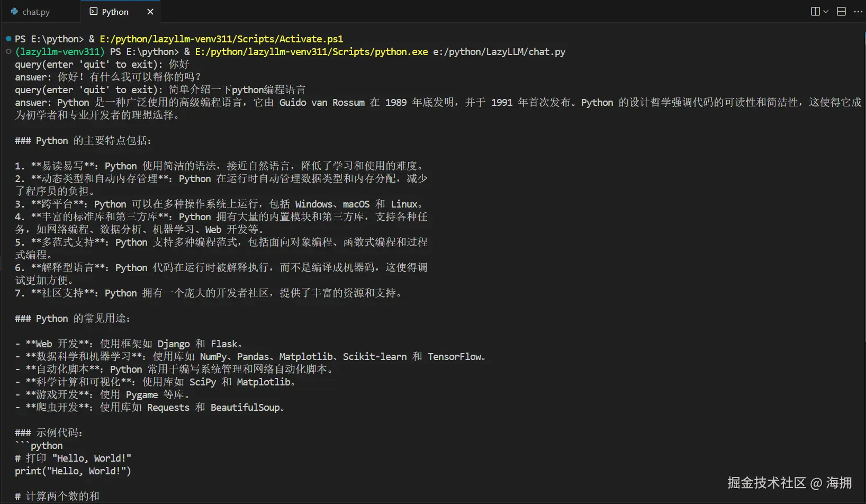Click the line mentioning NumPy, Pandas, Matplotlib
This screenshot has width=866, height=504.
[251, 356]
